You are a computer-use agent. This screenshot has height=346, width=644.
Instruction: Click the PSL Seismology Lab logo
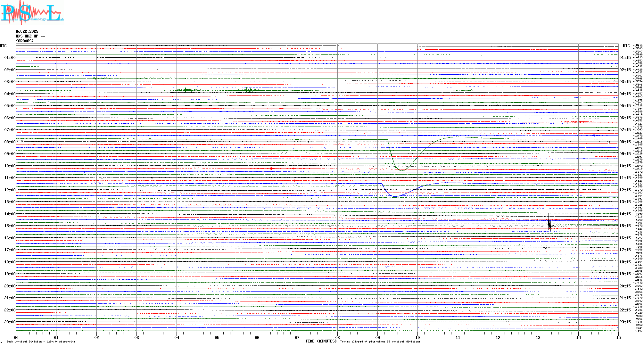[x=32, y=13]
